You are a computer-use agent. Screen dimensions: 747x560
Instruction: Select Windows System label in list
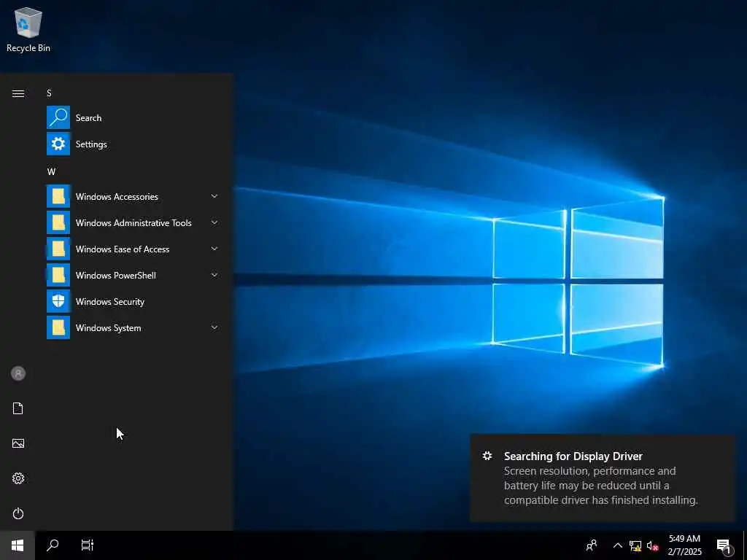click(108, 328)
